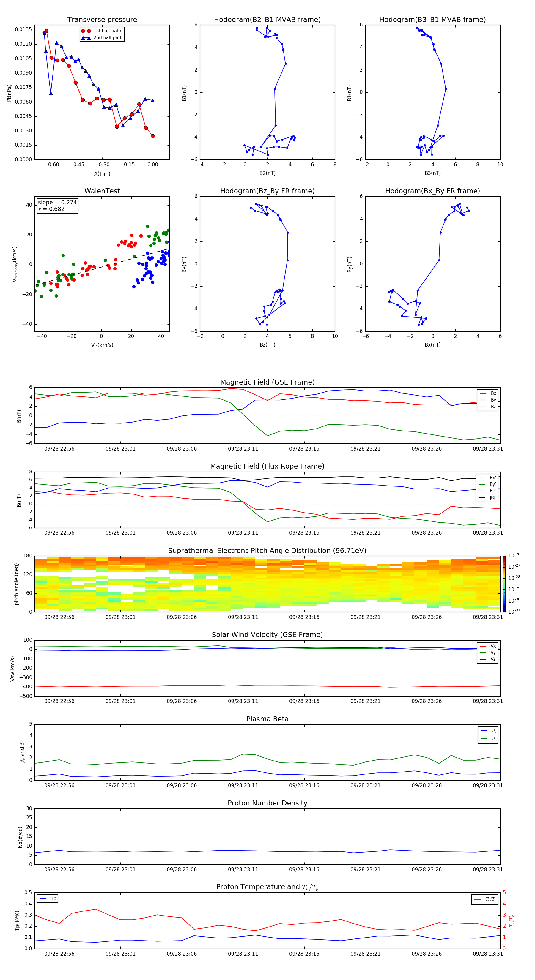Screen dimensions: 535x980
Task: Click the "Np(#/cc)" y-axis label
Action: tap(20, 837)
